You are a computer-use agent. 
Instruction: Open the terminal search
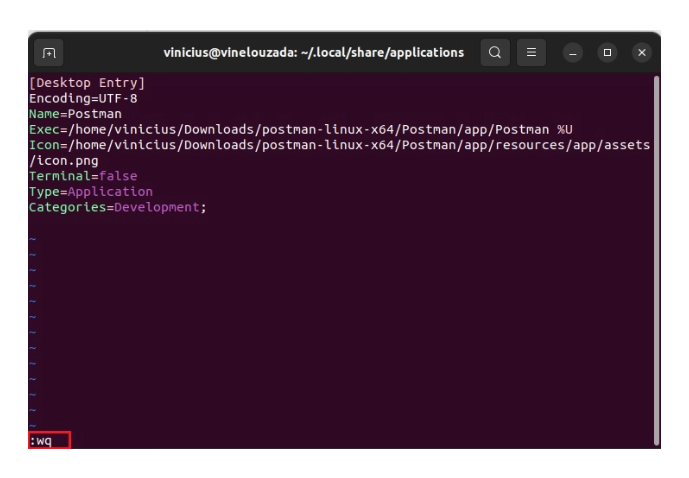tap(495, 53)
